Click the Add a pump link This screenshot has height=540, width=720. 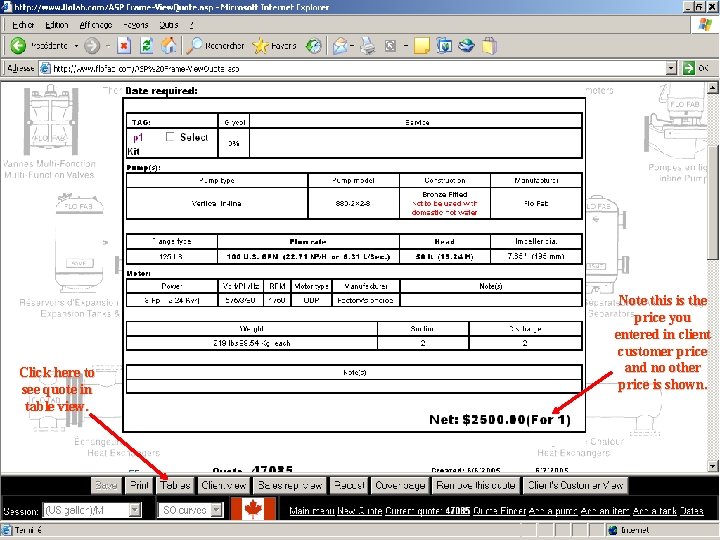click(x=553, y=511)
